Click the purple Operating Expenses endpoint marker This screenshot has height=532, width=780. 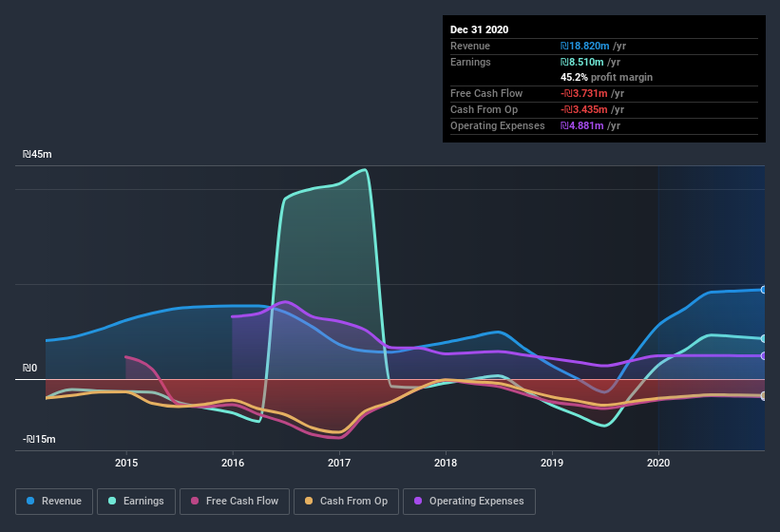click(x=764, y=356)
